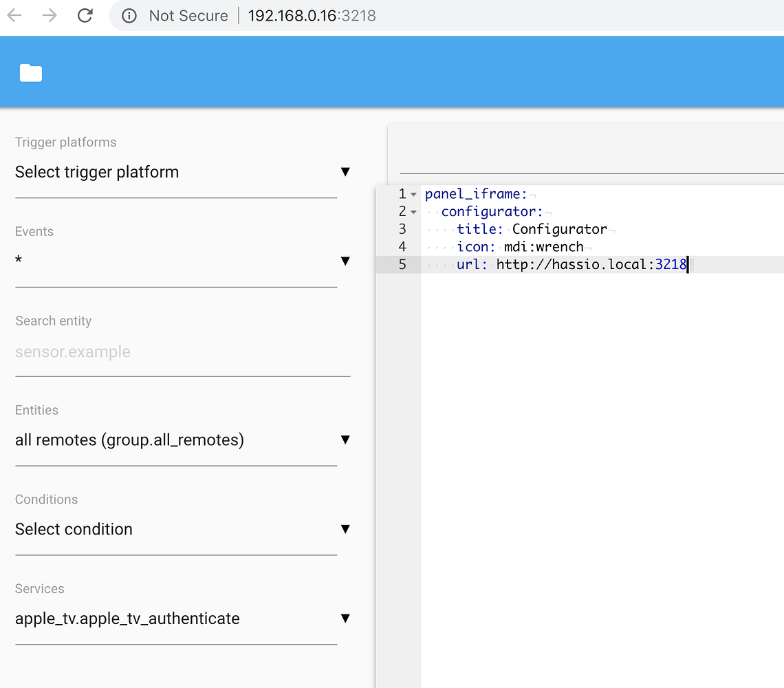
Task: Collapse the panel_iframe block on line 1
Action: pos(413,194)
